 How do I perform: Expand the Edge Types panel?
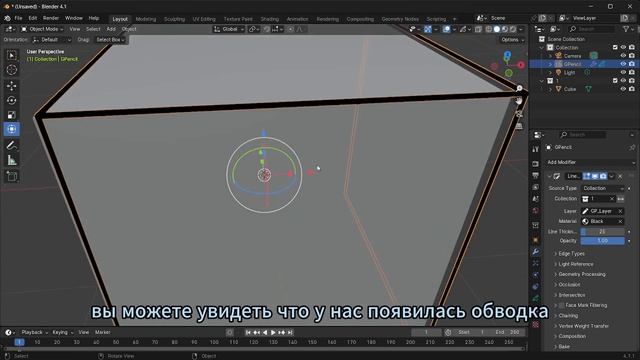(x=571, y=254)
